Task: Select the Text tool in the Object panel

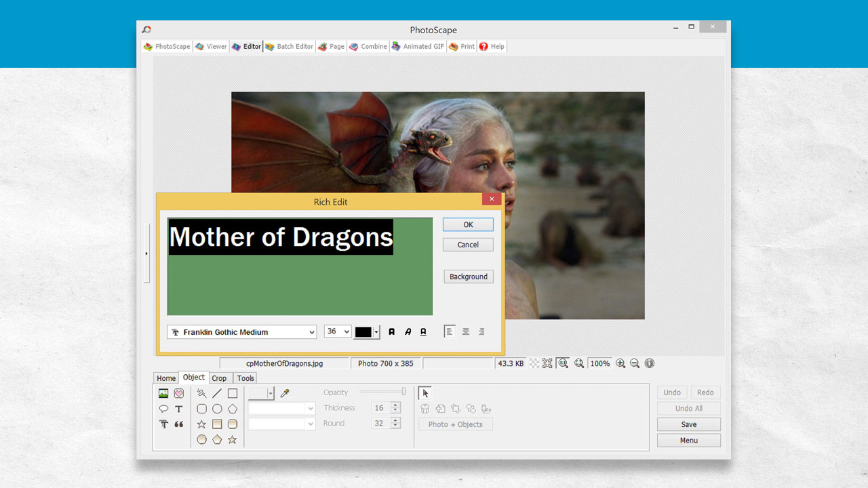Action: (x=178, y=409)
